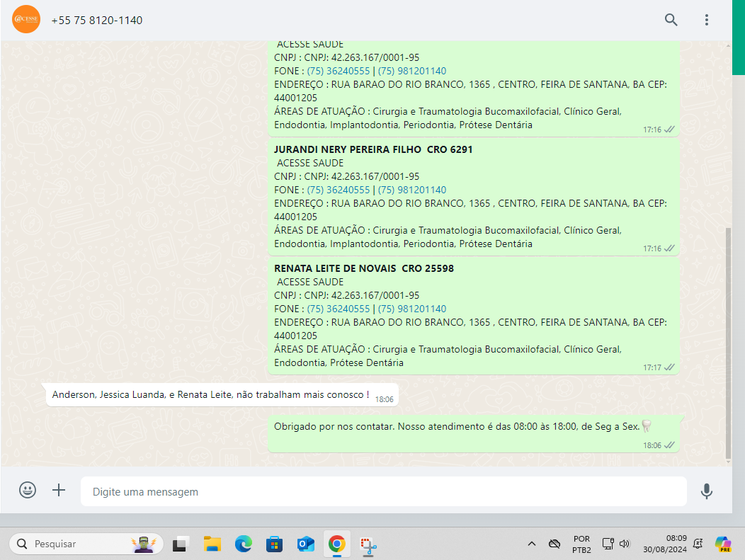Screen dimensions: 745x560
Task: Open Snipping Tool from the taskbar
Action: point(368,545)
